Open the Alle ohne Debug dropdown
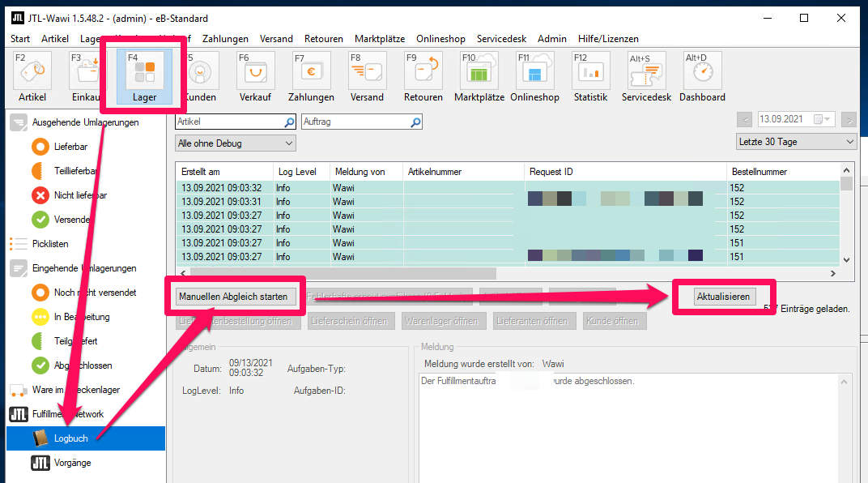Viewport: 868px width, 483px height. click(236, 143)
